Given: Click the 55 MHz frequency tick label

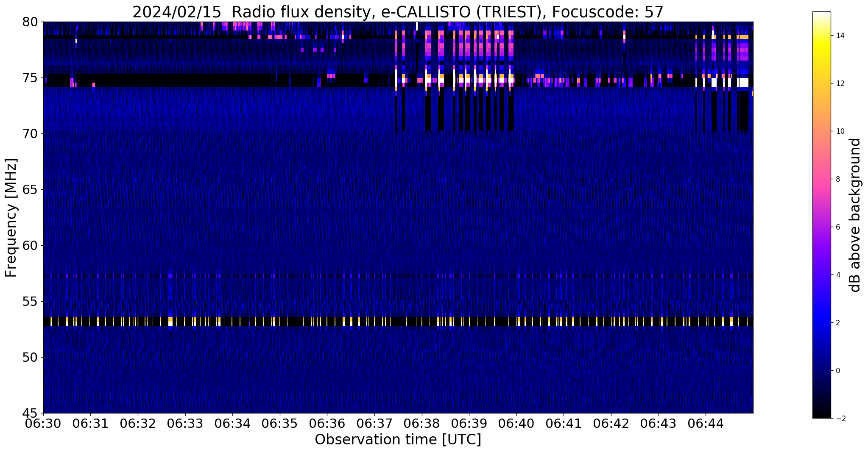Looking at the screenshot, I should coord(30,301).
